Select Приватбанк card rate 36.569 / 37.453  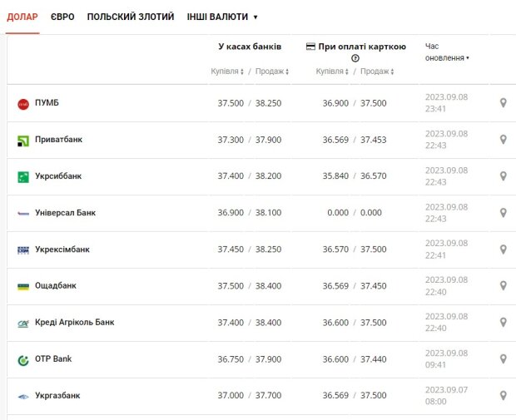(x=355, y=140)
